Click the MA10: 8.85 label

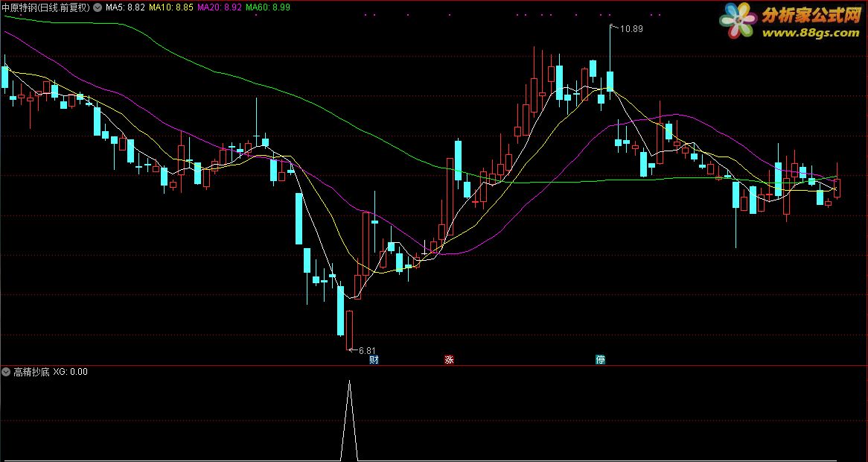click(x=172, y=7)
